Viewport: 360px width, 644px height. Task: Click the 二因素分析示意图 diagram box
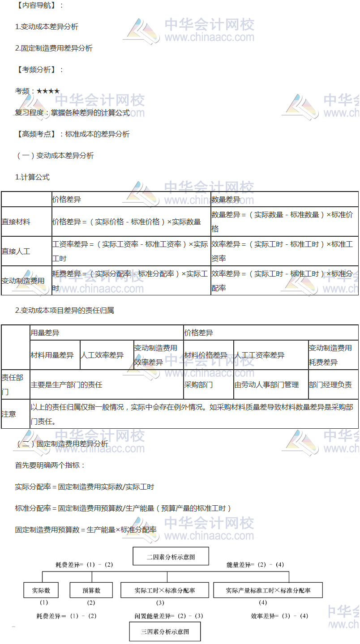click(x=171, y=558)
